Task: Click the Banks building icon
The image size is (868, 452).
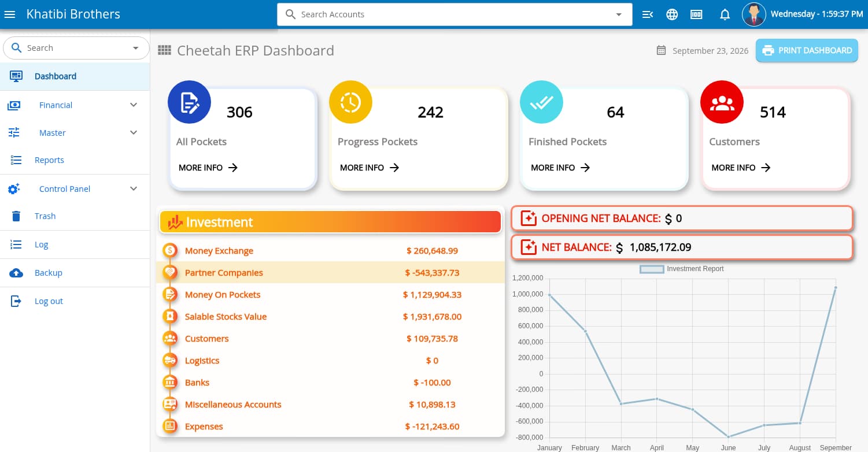Action: (x=170, y=383)
